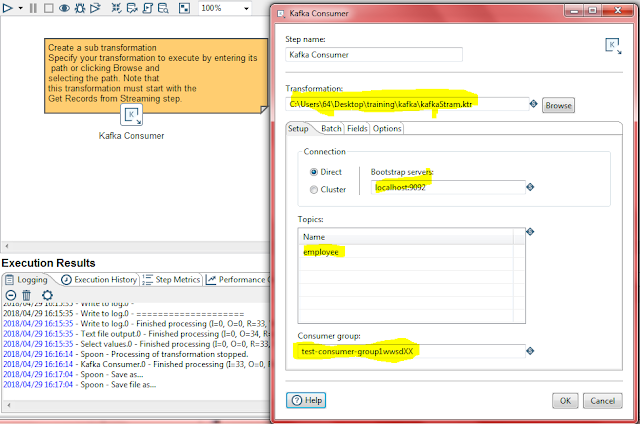This screenshot has width=640, height=424.
Task: Open the explore database icon
Action: point(163,8)
